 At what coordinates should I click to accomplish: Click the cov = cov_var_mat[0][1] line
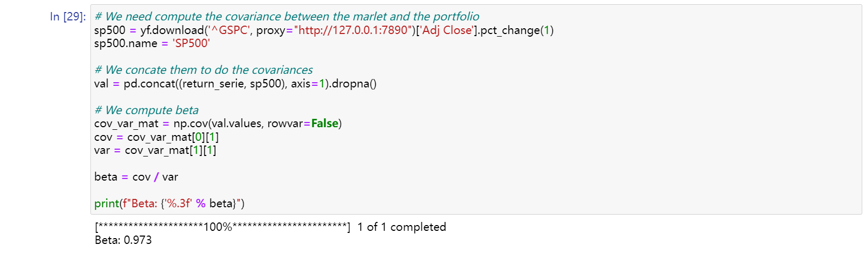point(157,137)
